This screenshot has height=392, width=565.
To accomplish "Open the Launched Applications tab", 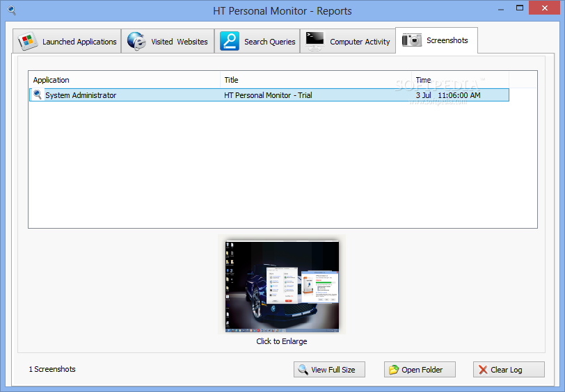I will tap(67, 42).
